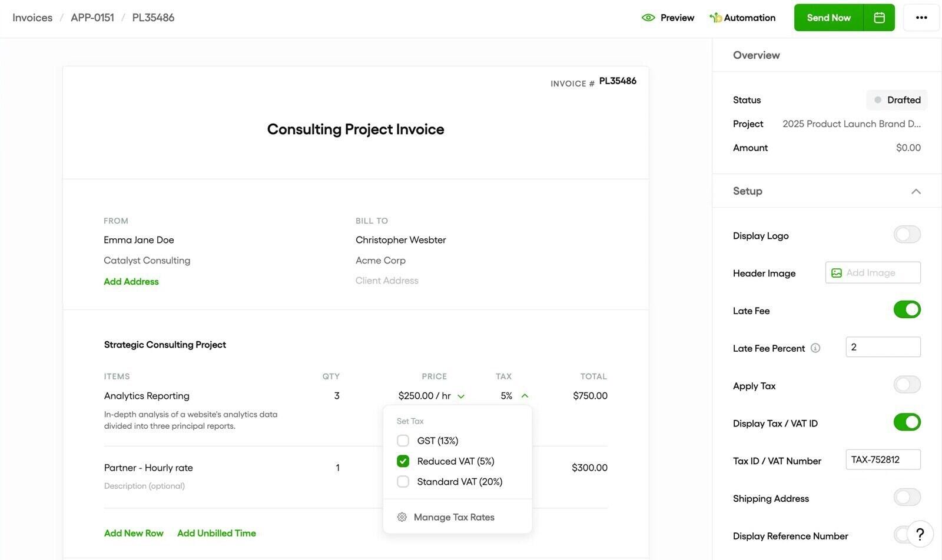Click the quantity 3 for Analytics Reporting

(x=337, y=396)
